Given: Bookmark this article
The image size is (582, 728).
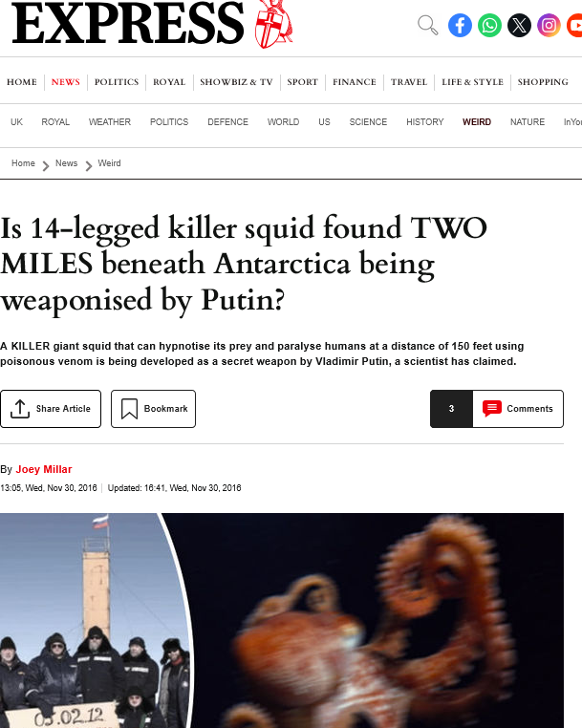Looking at the screenshot, I should click(153, 409).
